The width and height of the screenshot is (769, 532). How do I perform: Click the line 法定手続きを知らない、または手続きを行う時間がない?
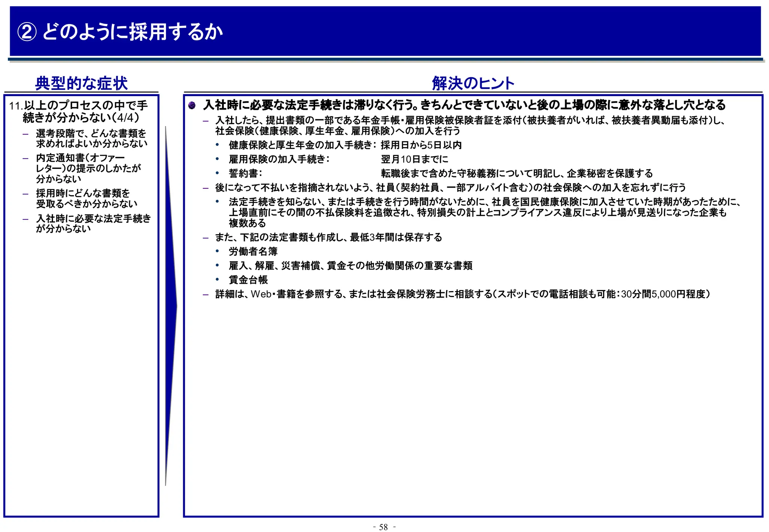pos(484,202)
